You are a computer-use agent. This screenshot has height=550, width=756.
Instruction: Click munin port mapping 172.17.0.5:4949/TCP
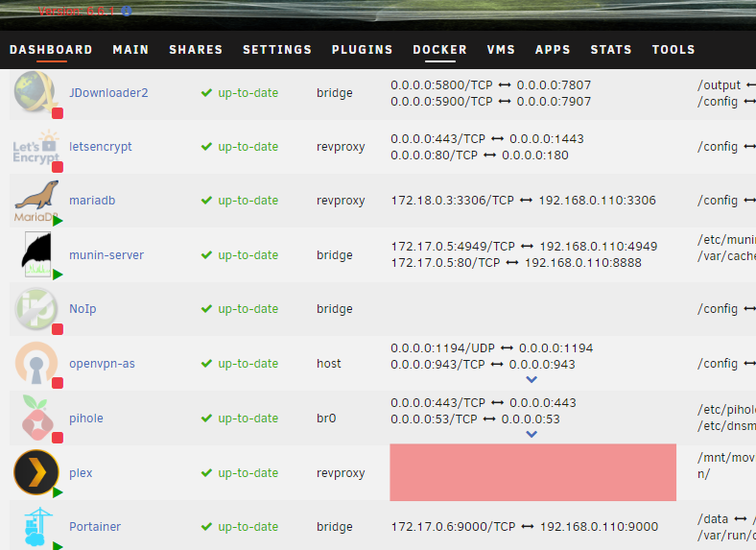(524, 247)
